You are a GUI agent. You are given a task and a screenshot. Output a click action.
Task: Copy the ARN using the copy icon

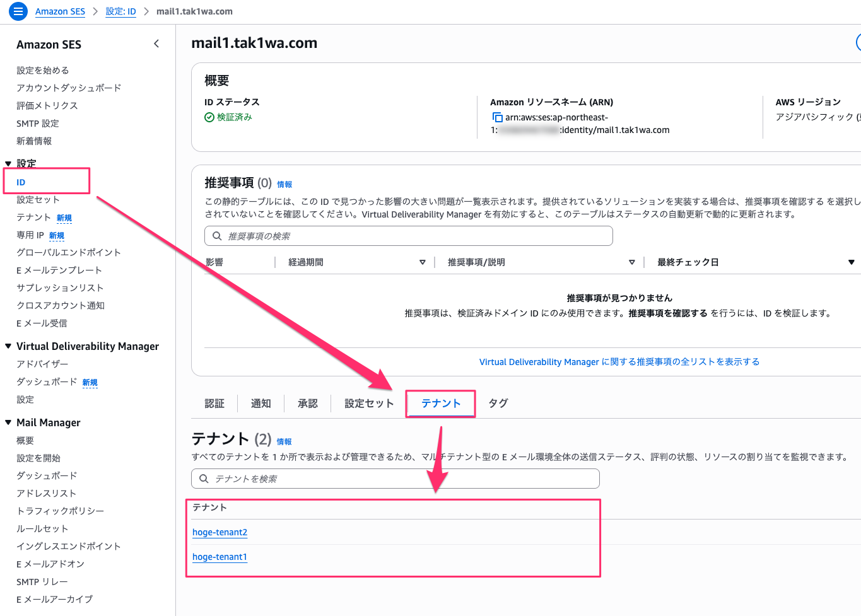pyautogui.click(x=497, y=117)
